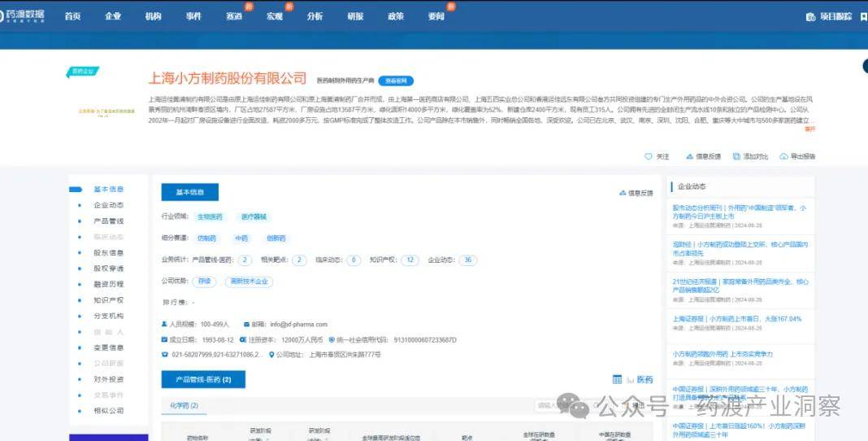Click the 药渡数据 logo

(22, 16)
